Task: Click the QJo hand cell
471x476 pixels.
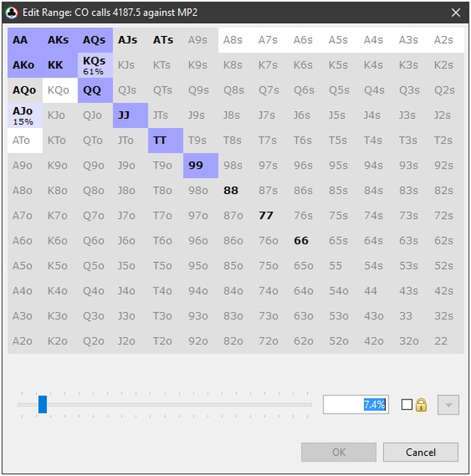Action: coord(95,115)
